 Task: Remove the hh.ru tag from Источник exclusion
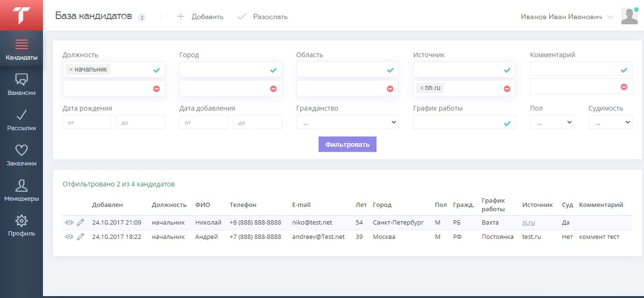(x=422, y=88)
